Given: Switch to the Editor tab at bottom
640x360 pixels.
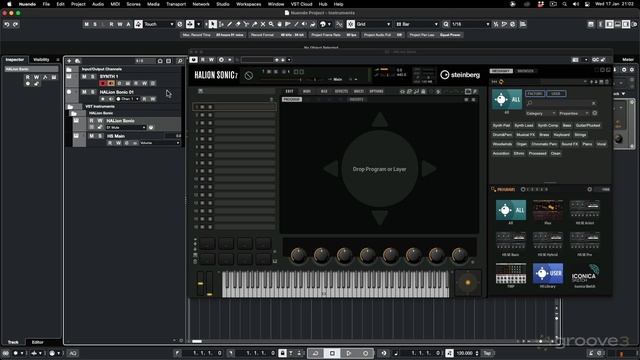Looking at the screenshot, I should pos(38,342).
